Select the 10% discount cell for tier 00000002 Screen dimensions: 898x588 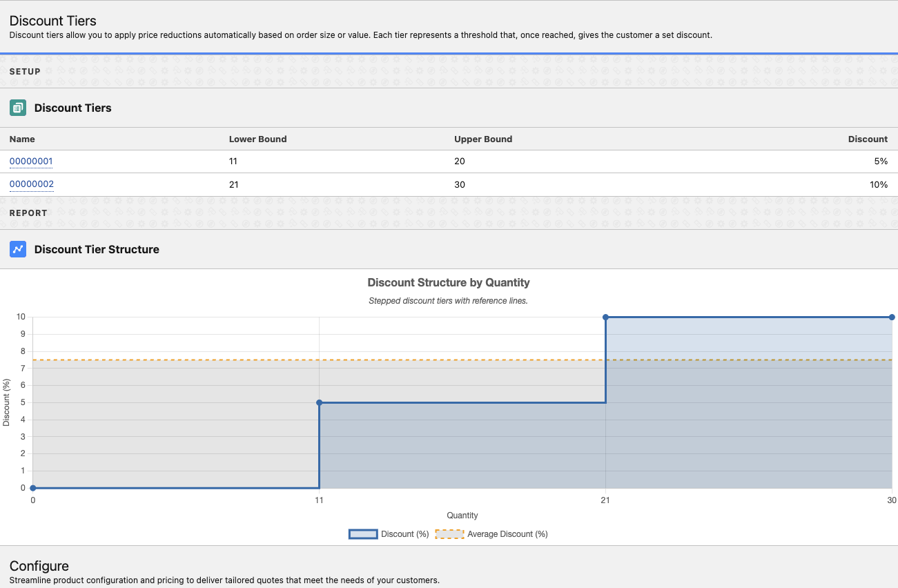pos(878,184)
